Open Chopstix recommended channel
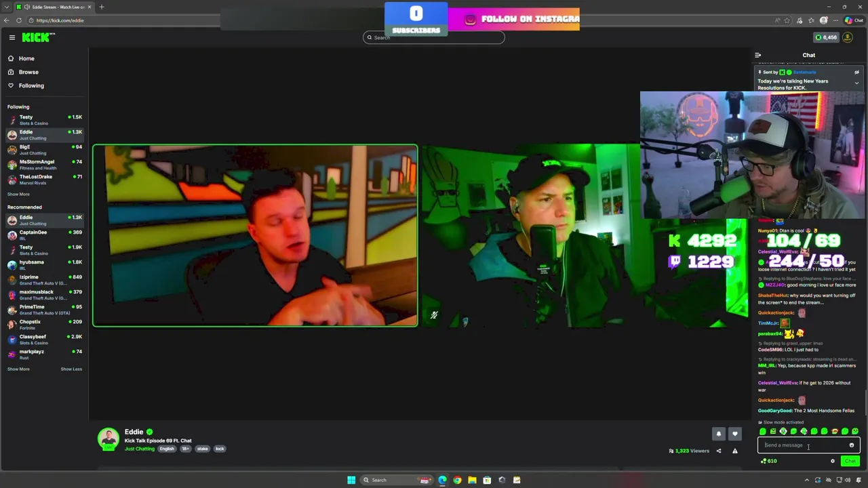868x488 pixels. (44, 325)
